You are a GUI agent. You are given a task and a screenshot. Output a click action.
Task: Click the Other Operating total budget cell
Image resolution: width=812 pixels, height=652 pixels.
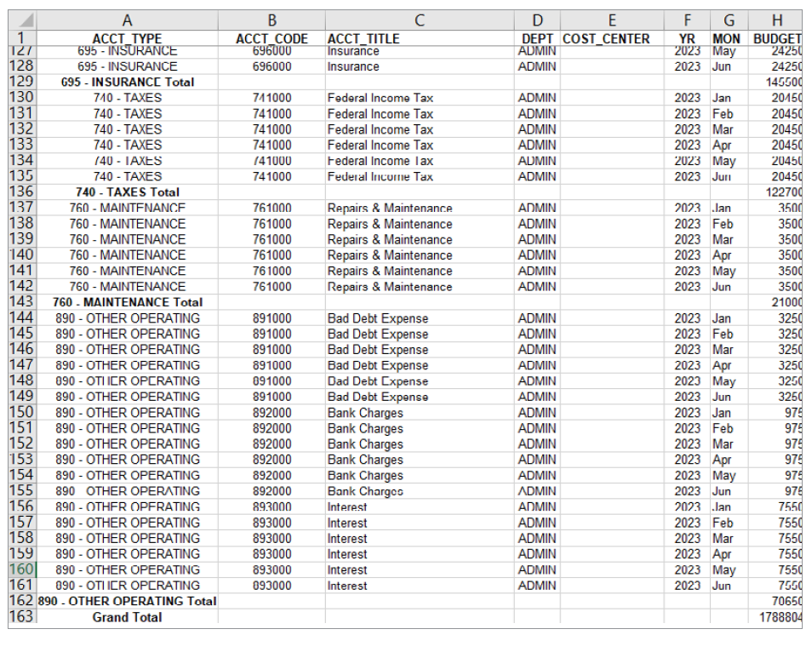tap(775, 601)
